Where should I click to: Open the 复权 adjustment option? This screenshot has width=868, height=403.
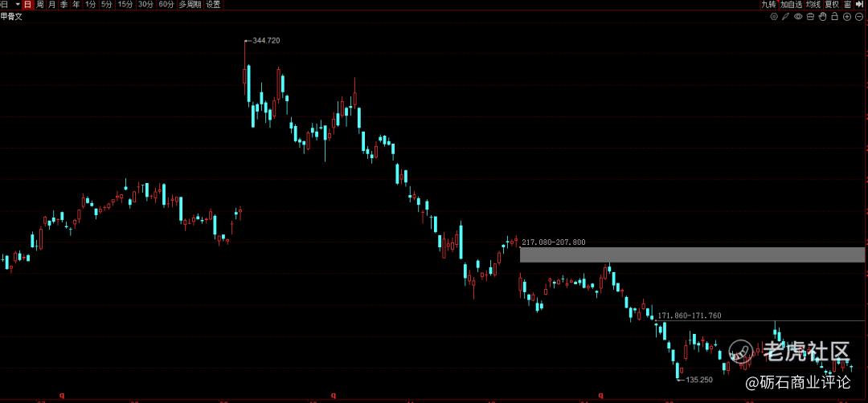[832, 5]
